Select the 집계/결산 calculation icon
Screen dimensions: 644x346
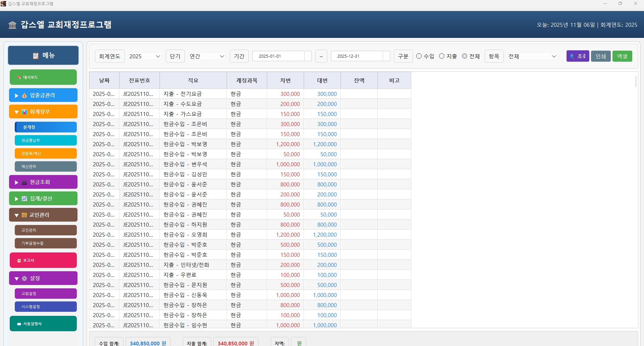24,198
